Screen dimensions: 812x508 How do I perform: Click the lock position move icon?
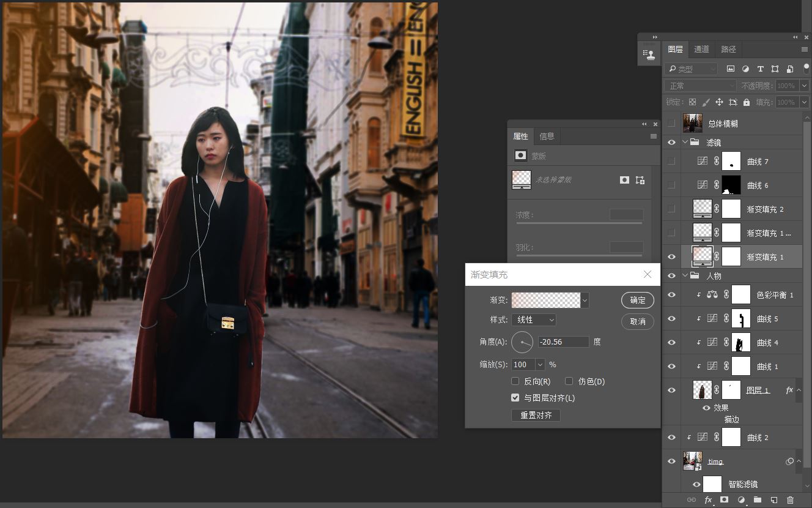[719, 102]
